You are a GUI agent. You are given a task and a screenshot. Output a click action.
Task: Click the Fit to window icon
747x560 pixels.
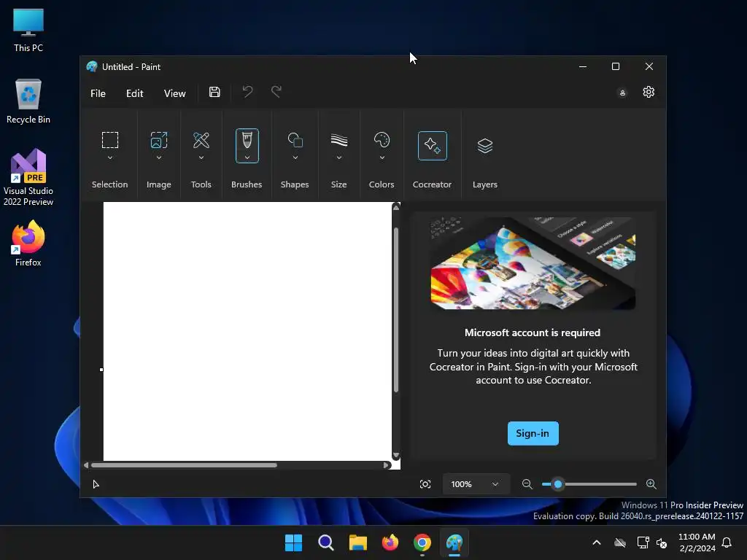click(x=425, y=484)
